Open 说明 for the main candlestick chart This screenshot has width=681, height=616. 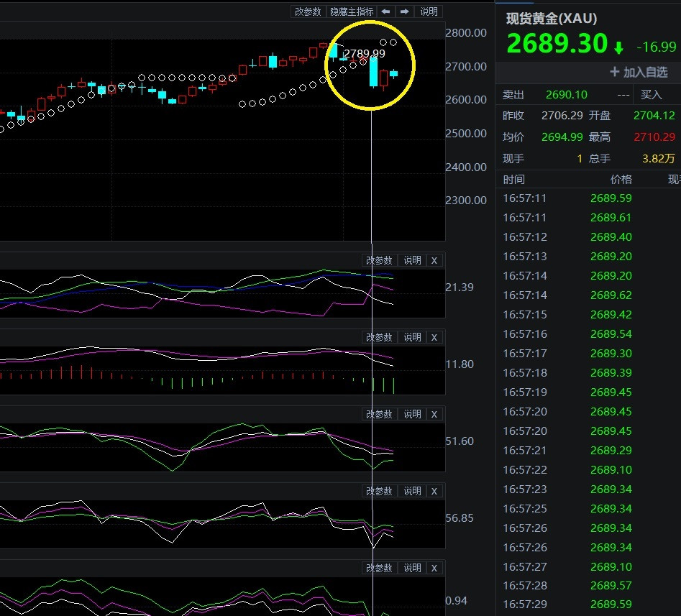(x=429, y=12)
